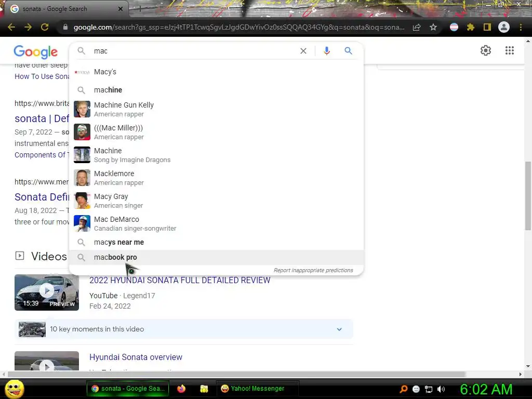Click the share page icon in address bar
Viewport: 532px width, 399px height.
[x=417, y=27]
